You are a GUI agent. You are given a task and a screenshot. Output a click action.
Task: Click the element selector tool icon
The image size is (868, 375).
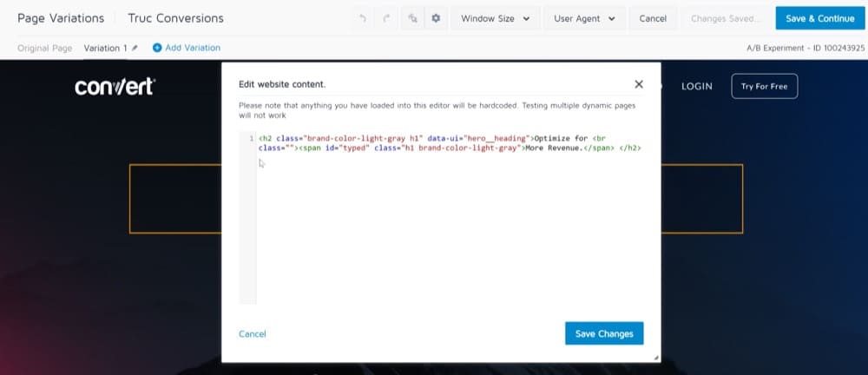click(411, 18)
